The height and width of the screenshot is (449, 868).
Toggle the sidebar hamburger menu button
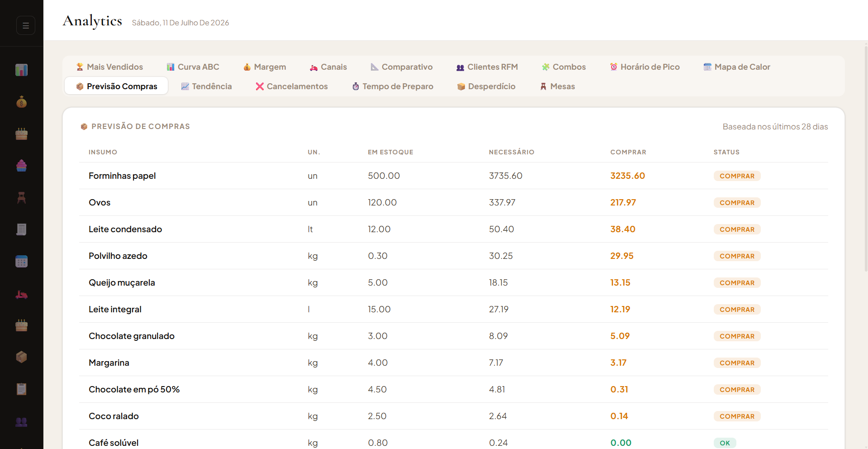26,25
